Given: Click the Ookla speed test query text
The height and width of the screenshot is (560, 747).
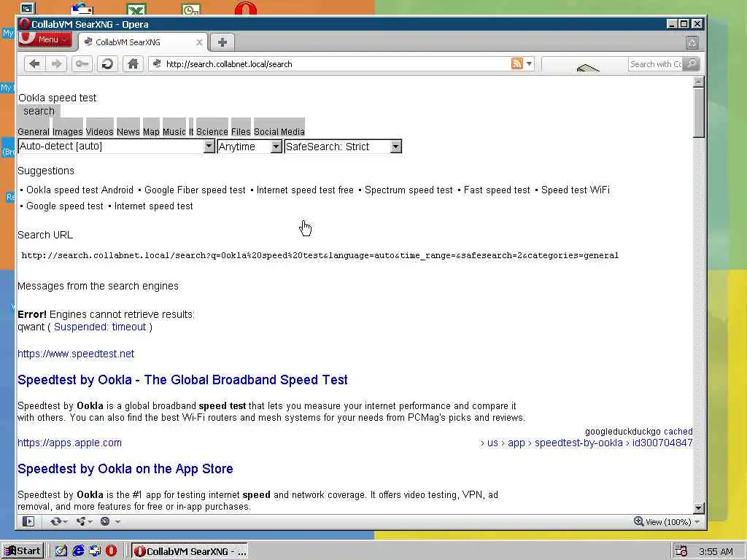Looking at the screenshot, I should [57, 98].
